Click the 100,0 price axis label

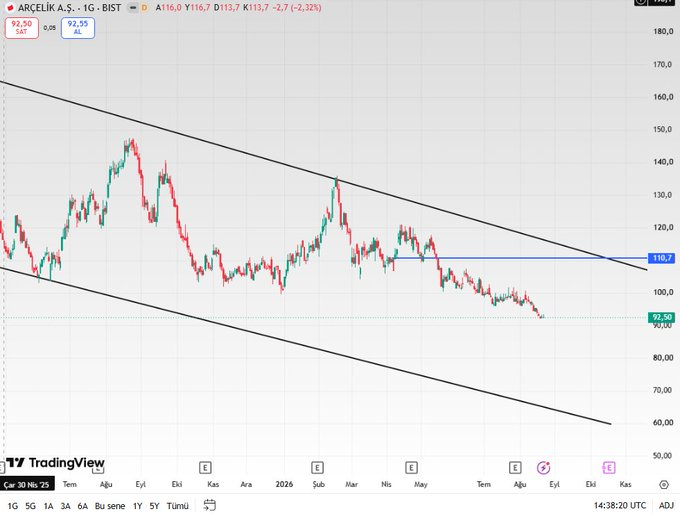[x=663, y=292]
